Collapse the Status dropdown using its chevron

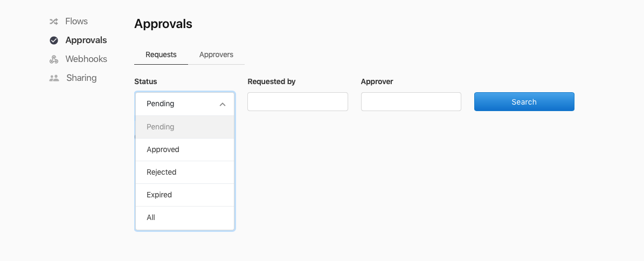click(223, 104)
